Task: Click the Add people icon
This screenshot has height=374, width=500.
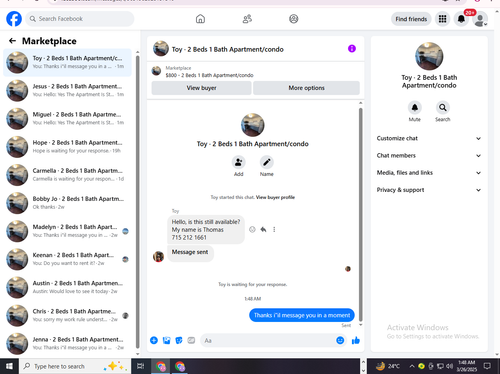Action: 239,162
